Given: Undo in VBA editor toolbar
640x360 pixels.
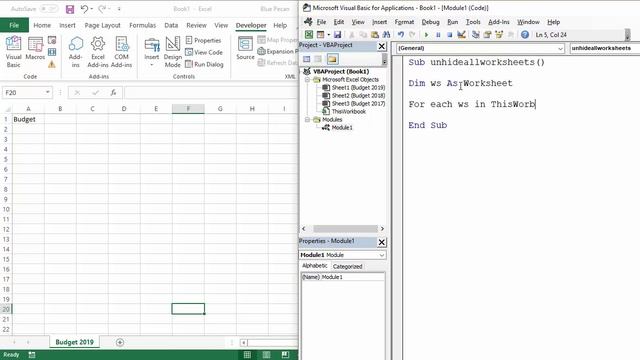Looking at the screenshot, I should click(401, 35).
